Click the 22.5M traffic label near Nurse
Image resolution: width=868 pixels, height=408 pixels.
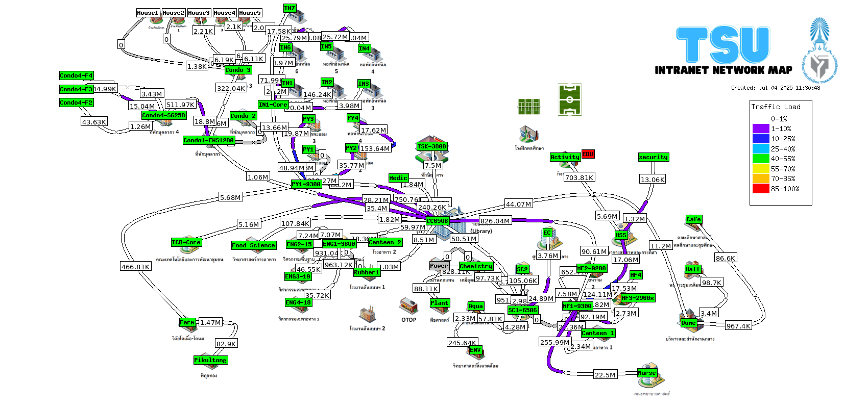[x=605, y=375]
